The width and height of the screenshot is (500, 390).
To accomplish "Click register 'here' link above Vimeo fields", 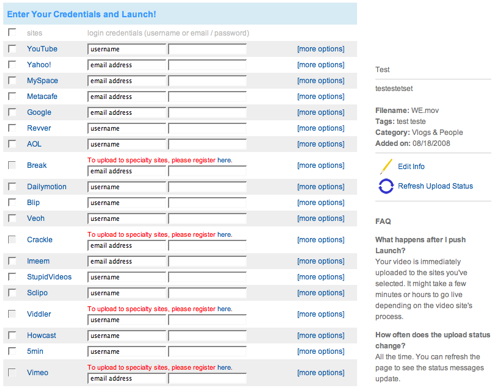I will point(224,367).
